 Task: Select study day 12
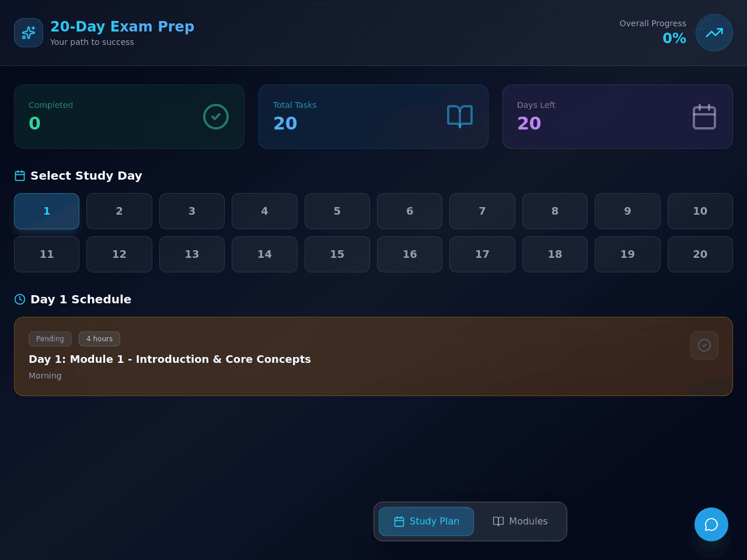pos(119,254)
